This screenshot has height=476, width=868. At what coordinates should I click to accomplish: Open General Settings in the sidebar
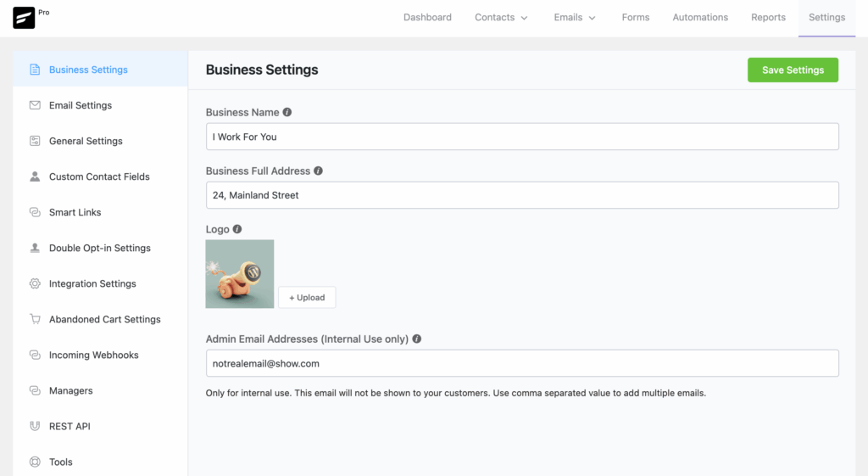coord(100,141)
